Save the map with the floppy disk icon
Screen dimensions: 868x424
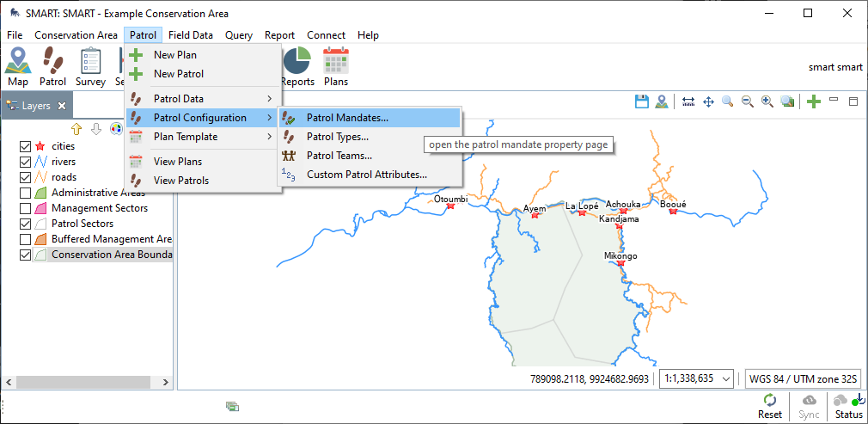click(x=641, y=101)
